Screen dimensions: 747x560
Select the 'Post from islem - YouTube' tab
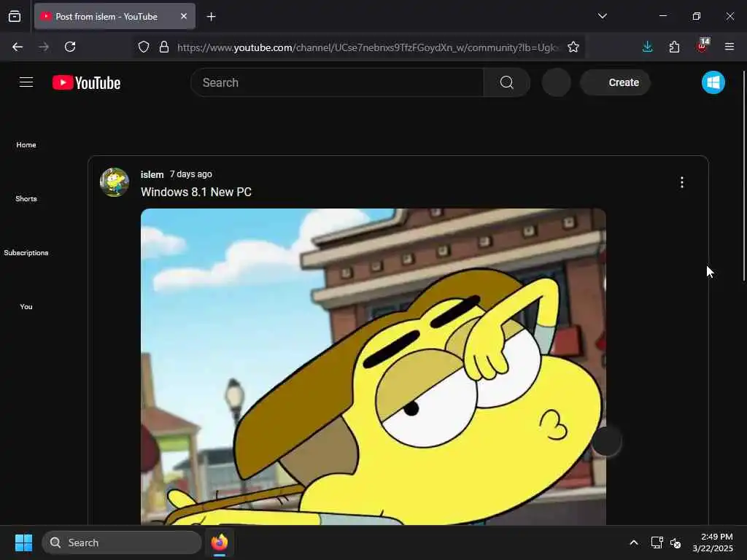click(115, 17)
